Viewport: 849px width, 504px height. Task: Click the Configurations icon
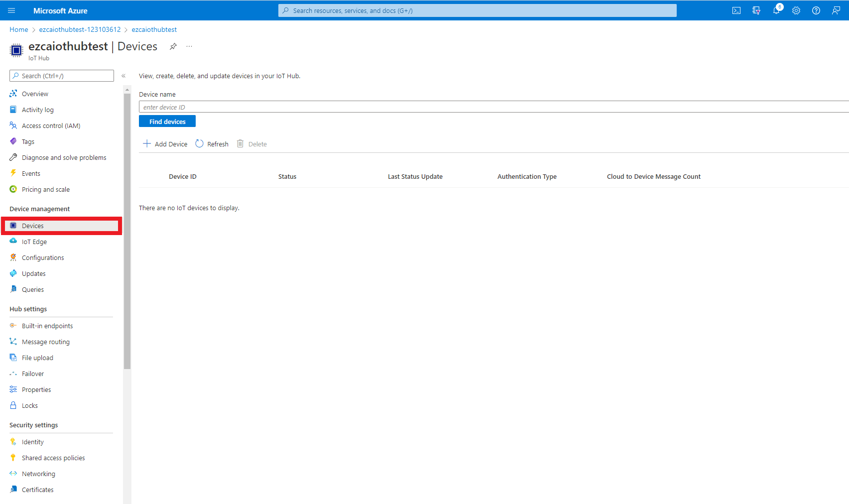click(x=13, y=257)
